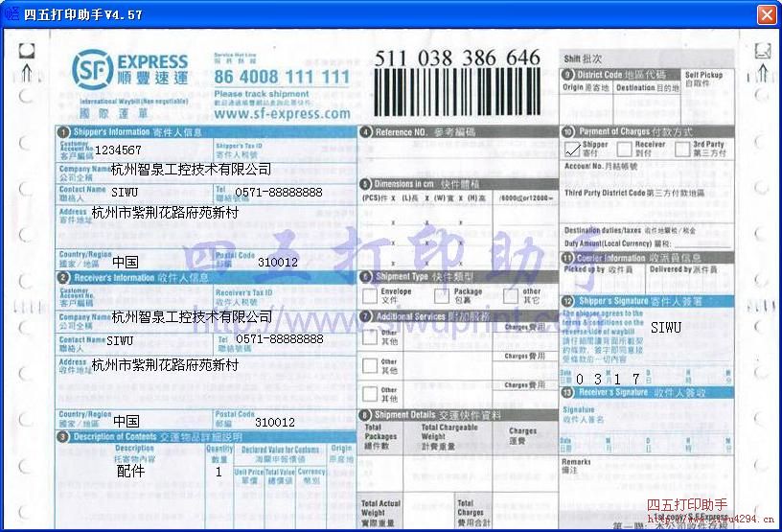Click shipper's signature field SIWU
The width and height of the screenshot is (782, 532).
point(666,328)
